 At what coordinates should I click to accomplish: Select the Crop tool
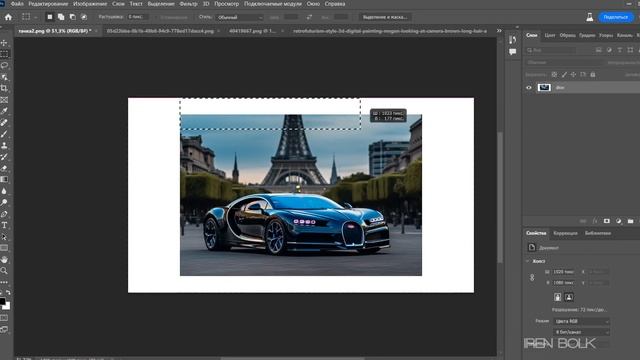[4, 88]
